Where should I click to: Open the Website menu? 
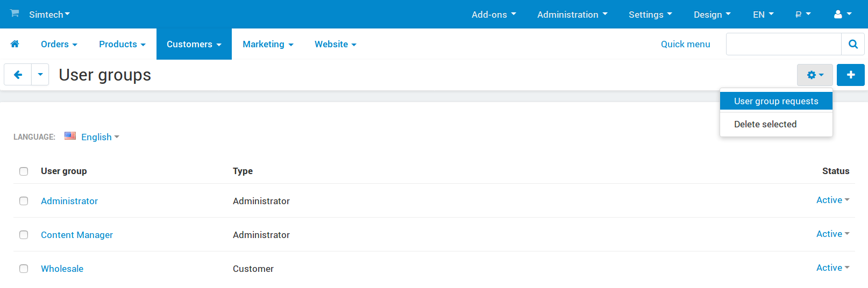point(336,44)
